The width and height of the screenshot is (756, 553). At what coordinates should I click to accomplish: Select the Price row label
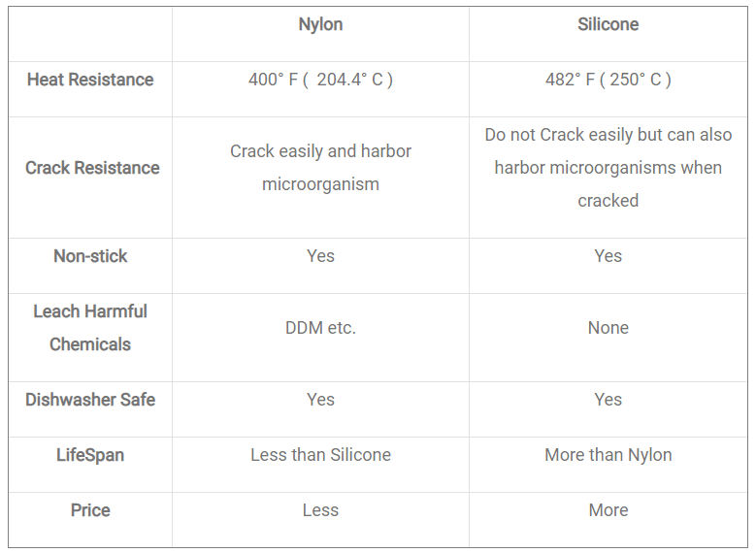(x=90, y=510)
